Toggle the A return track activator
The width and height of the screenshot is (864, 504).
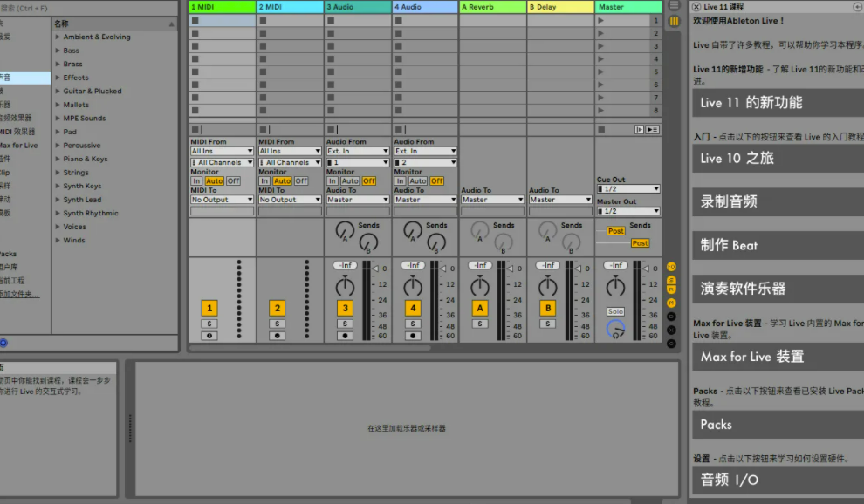pos(480,308)
